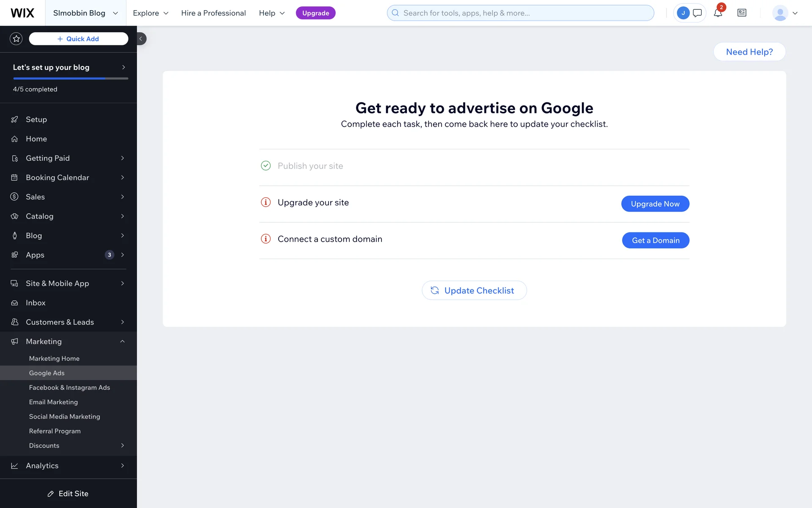Viewport: 812px width, 508px height.
Task: Select Facebook & Instagram Ads menu item
Action: pos(69,387)
